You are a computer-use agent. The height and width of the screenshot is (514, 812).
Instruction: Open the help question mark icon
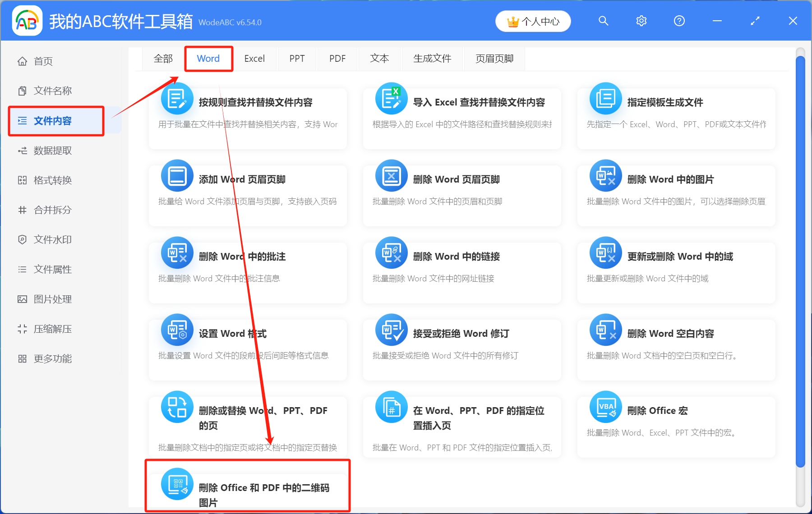[x=679, y=21]
